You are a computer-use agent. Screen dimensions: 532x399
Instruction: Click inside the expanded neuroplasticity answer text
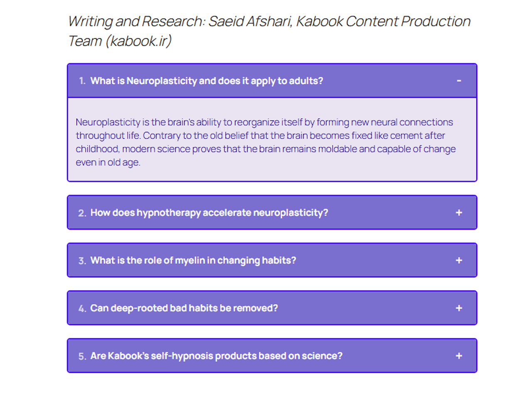(x=264, y=142)
